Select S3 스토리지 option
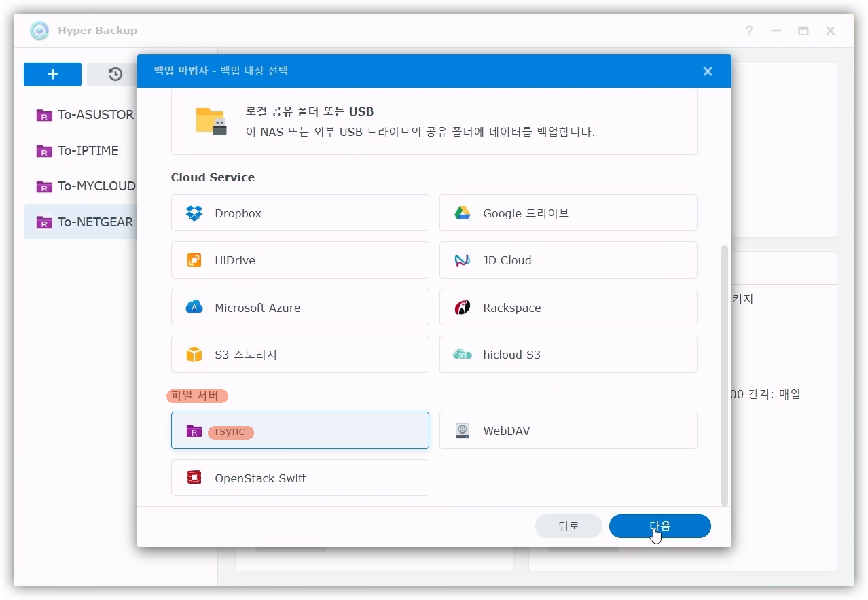This screenshot has height=600, width=868. [x=300, y=355]
